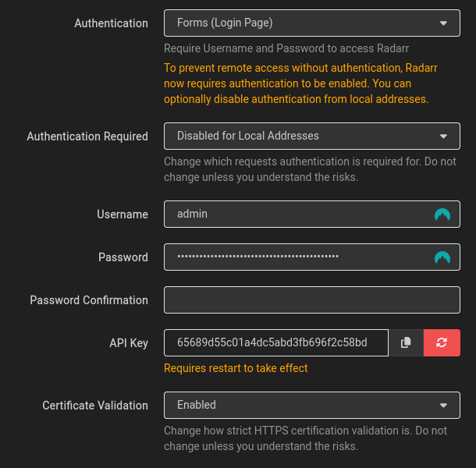Click the API Key label
476x468 pixels.
129,343
